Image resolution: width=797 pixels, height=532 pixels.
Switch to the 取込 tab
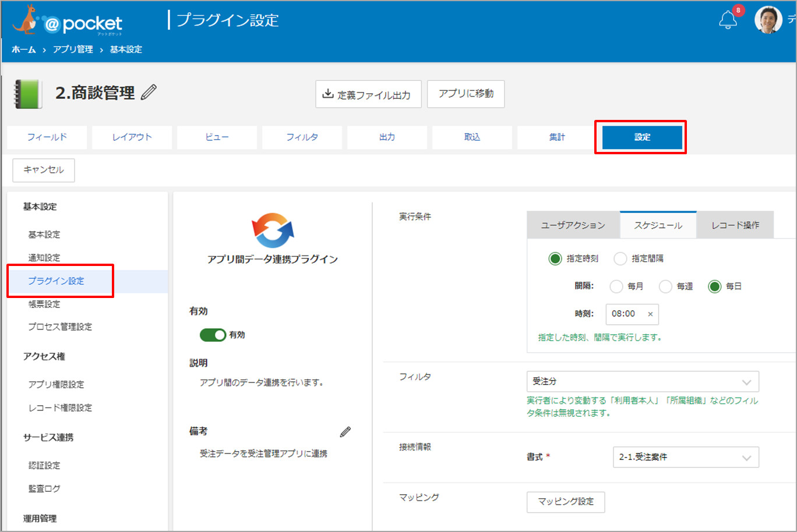click(472, 137)
